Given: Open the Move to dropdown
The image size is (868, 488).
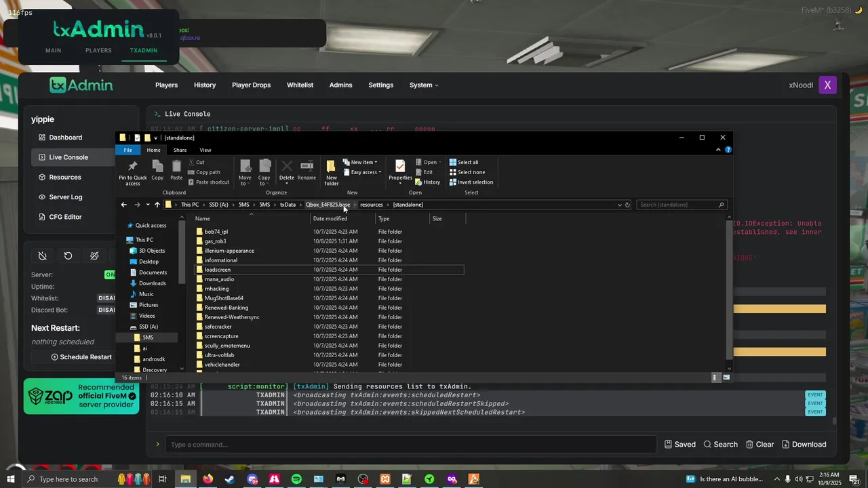Looking at the screenshot, I should [245, 173].
